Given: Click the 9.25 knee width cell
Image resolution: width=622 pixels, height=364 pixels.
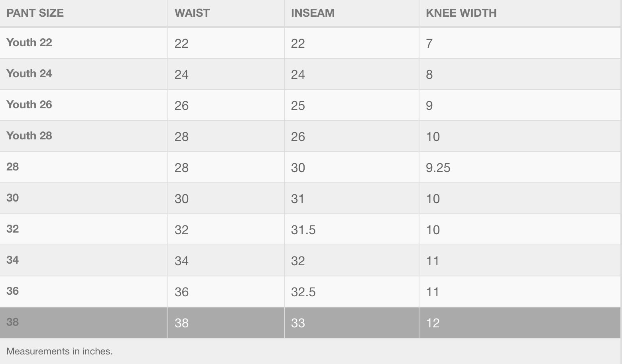Looking at the screenshot, I should 438,168.
